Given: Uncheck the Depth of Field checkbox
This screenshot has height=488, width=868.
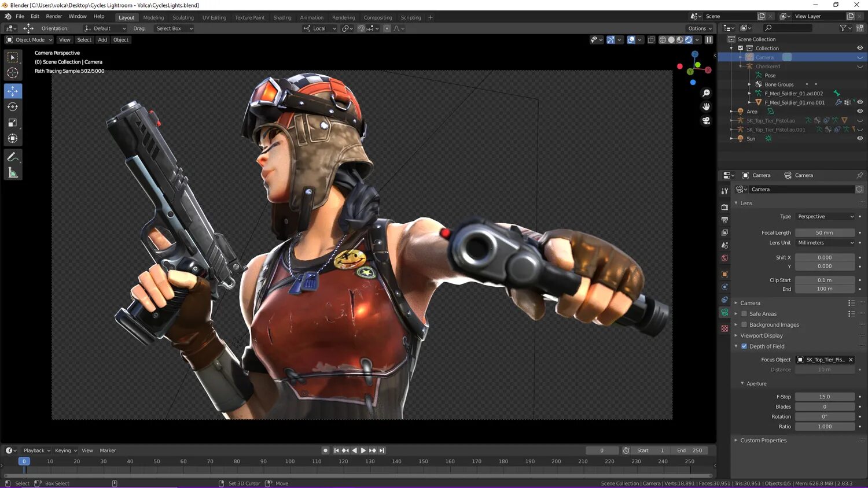Looking at the screenshot, I should point(744,346).
